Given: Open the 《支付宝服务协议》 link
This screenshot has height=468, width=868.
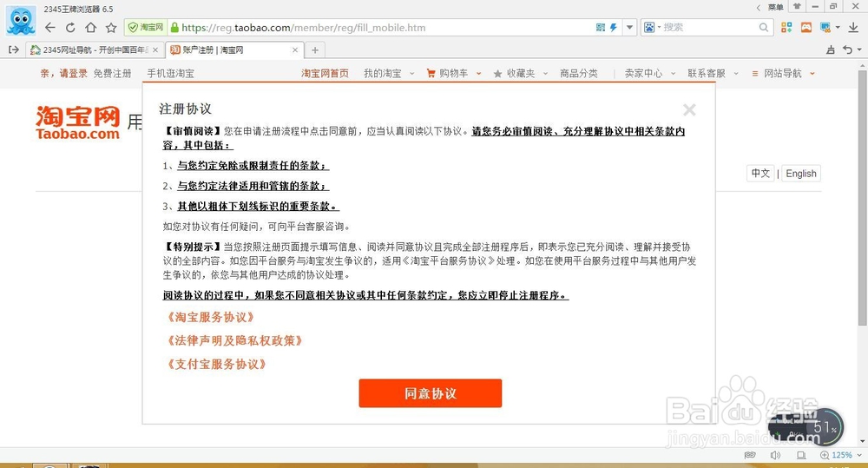Looking at the screenshot, I should pyautogui.click(x=216, y=364).
